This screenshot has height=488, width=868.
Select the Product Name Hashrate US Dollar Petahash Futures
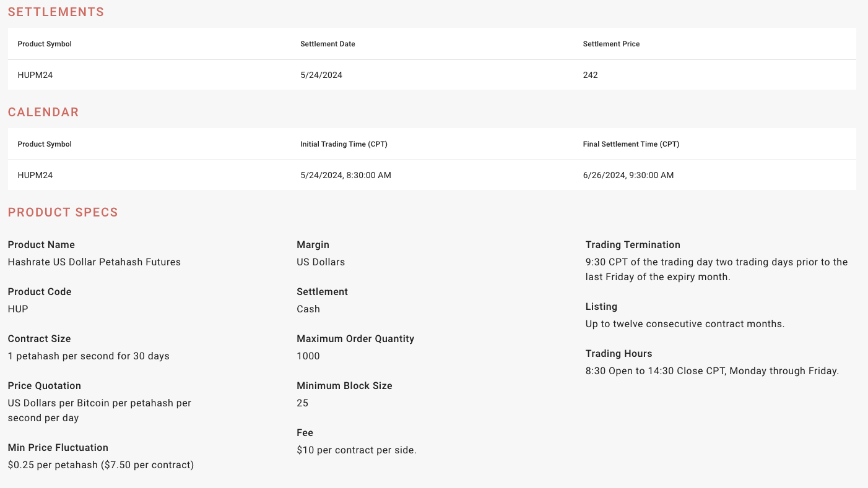tap(94, 262)
